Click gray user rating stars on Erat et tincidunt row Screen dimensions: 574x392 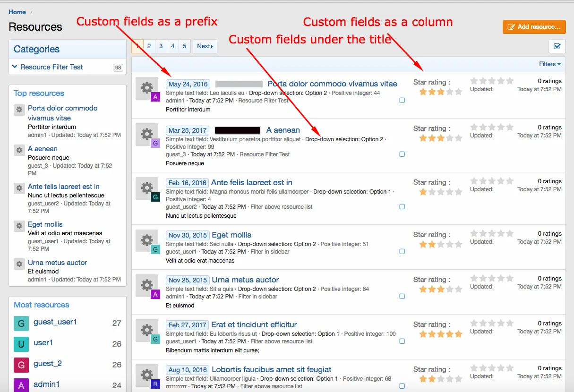(492, 324)
